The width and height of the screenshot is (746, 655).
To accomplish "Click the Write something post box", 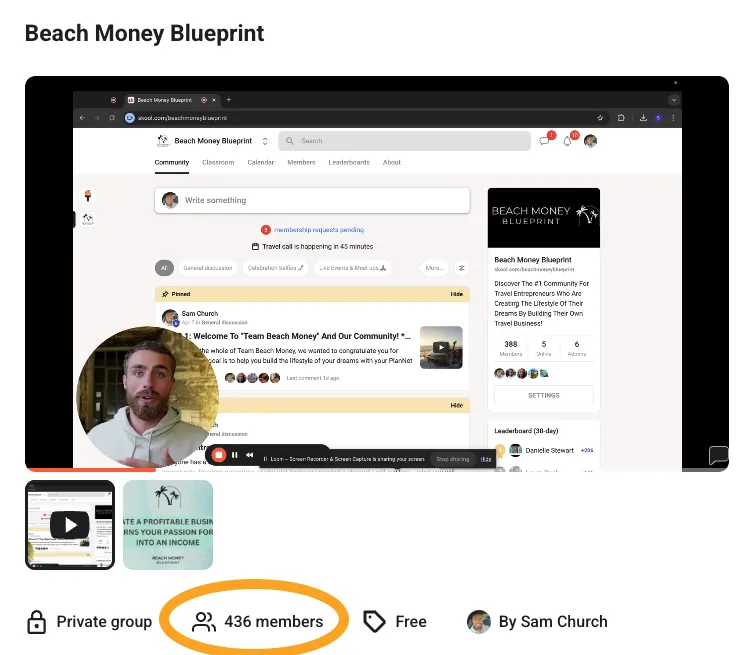I will click(312, 200).
